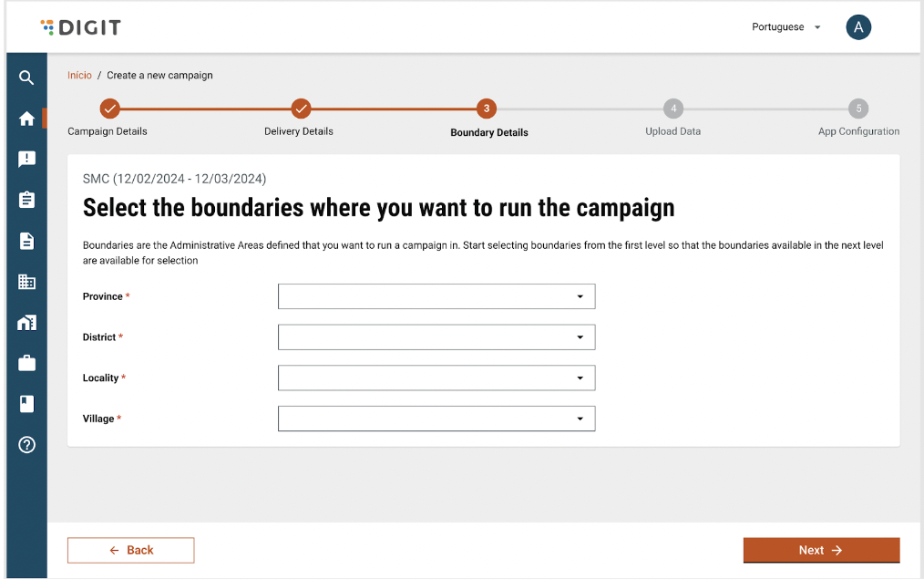Open help via the question mark icon
The height and width of the screenshot is (580, 924).
tap(26, 445)
